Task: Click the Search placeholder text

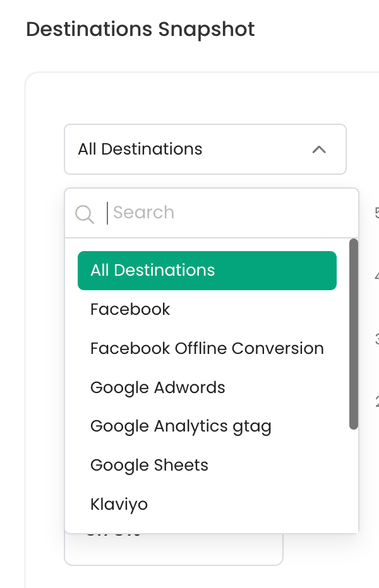Action: pos(144,213)
